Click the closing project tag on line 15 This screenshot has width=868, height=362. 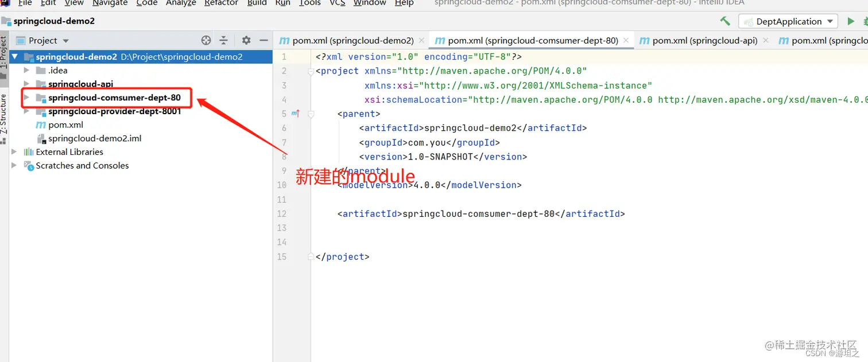343,256
